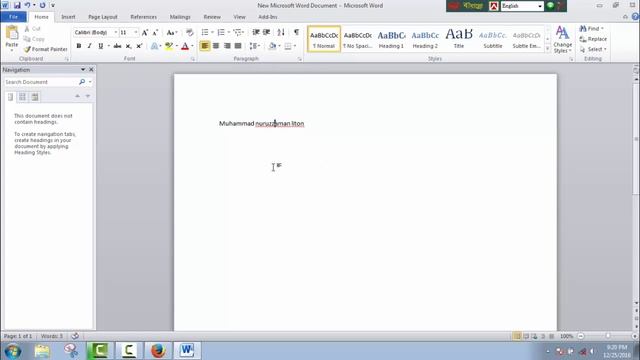Open the font name dropdown
The image size is (640, 360).
[116, 32]
